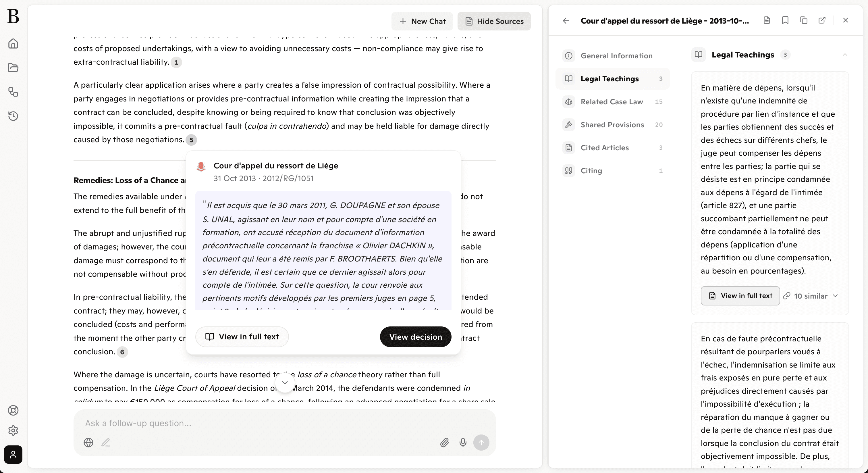868x473 pixels.
Task: Click the home icon in left sidebar
Action: 13,43
